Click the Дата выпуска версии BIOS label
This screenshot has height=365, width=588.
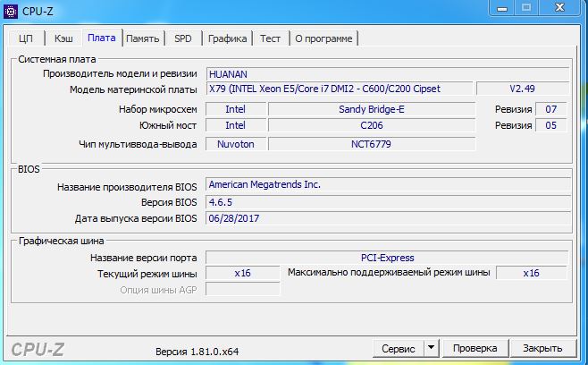click(x=136, y=218)
